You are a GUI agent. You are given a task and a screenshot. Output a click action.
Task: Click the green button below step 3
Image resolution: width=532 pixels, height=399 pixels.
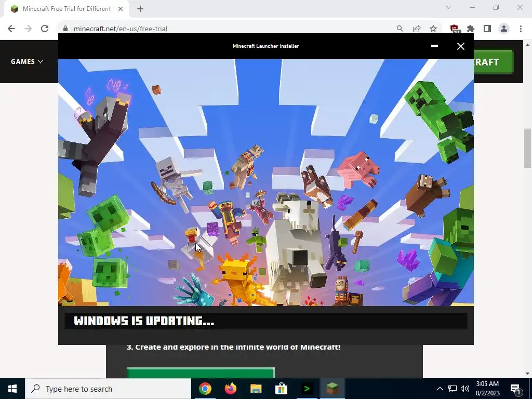tap(201, 373)
